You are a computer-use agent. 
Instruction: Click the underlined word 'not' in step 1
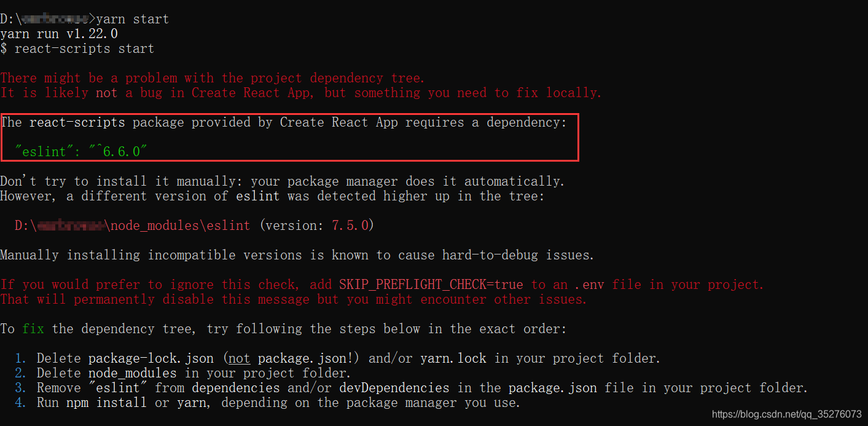coord(240,358)
